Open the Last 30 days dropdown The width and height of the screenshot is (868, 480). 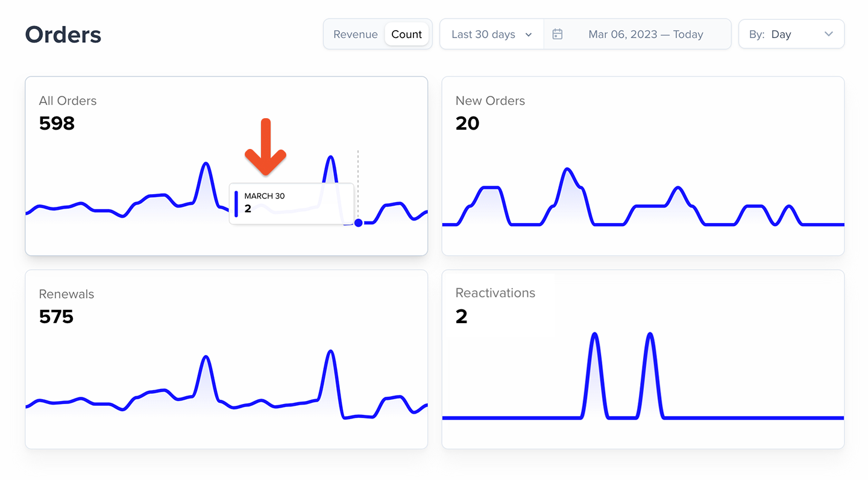pyautogui.click(x=491, y=34)
